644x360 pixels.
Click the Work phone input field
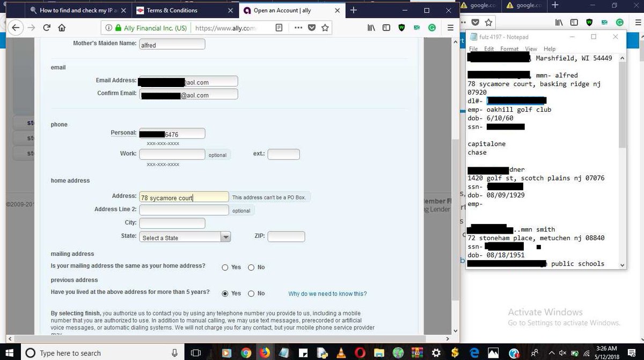[172, 155]
